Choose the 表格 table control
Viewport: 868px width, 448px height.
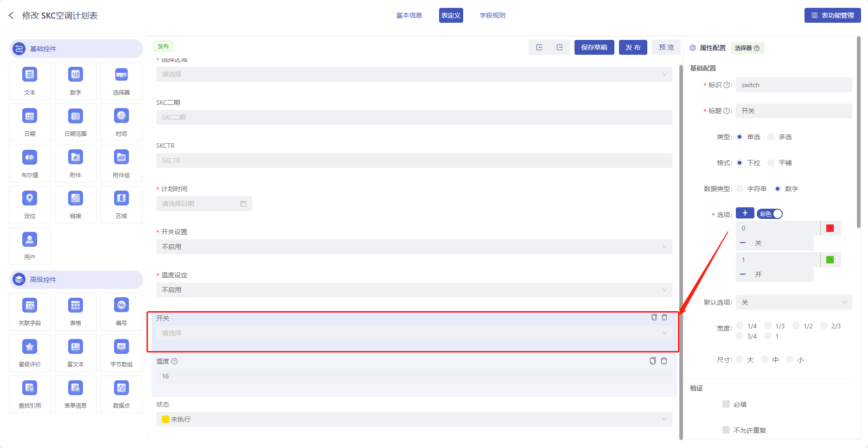point(76,312)
